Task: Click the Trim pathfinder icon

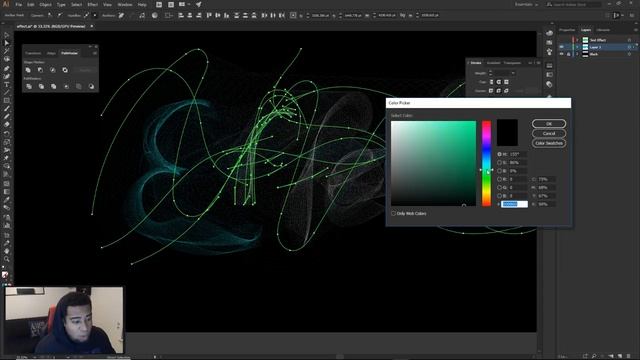Action: tap(41, 87)
